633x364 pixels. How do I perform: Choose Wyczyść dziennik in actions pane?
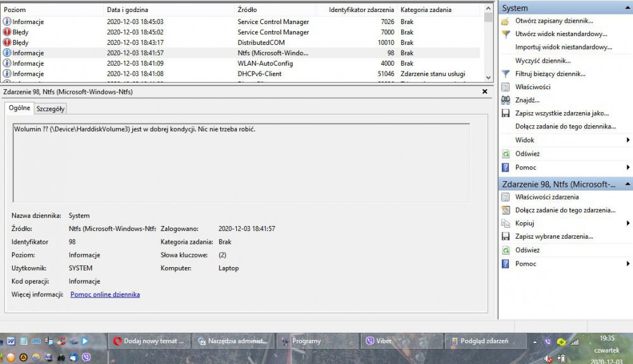(542, 61)
